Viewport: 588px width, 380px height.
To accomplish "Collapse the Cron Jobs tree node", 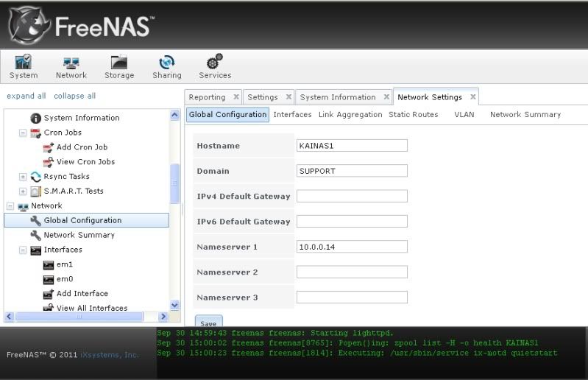I will tap(23, 133).
